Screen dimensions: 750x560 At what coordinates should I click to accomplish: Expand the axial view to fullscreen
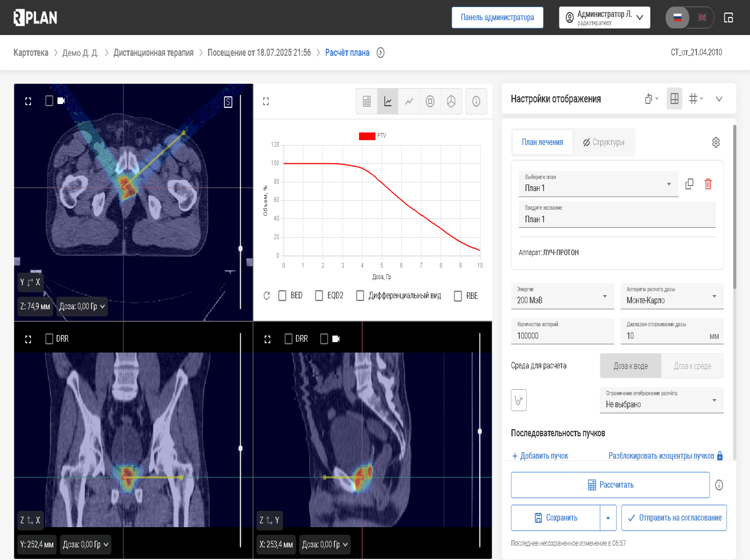(x=28, y=101)
